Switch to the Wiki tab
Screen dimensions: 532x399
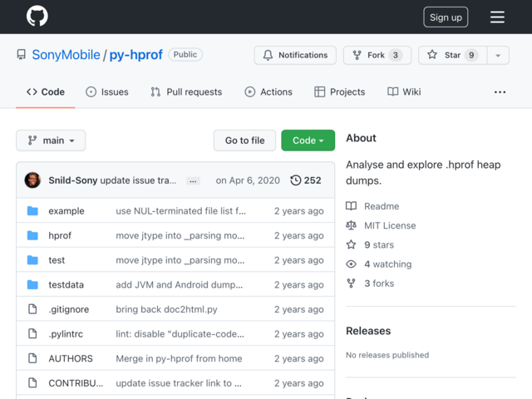[x=404, y=92]
